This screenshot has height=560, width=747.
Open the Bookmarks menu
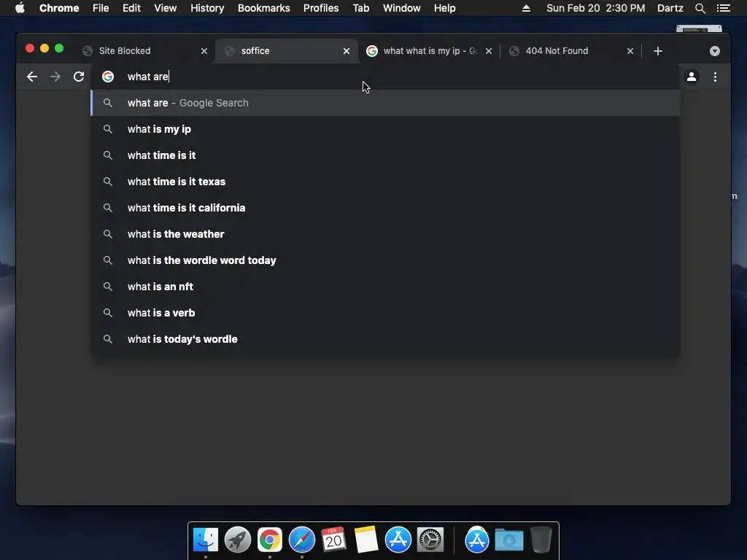click(264, 8)
